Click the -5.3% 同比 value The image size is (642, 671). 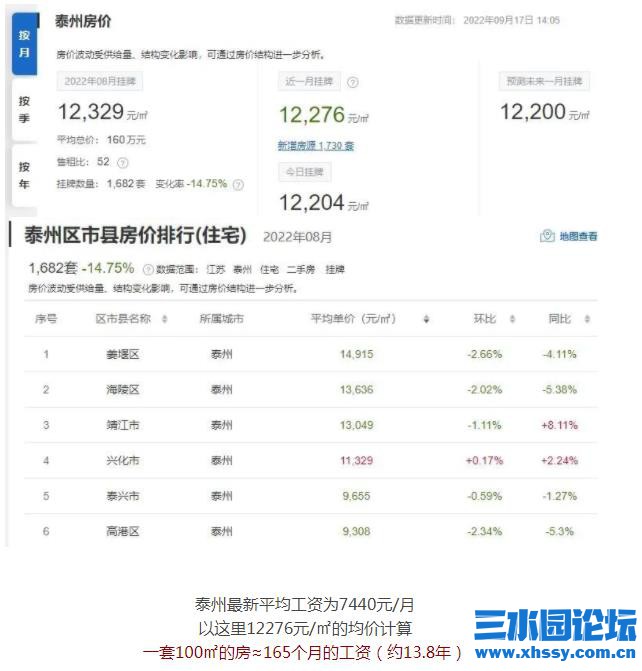[x=559, y=532]
